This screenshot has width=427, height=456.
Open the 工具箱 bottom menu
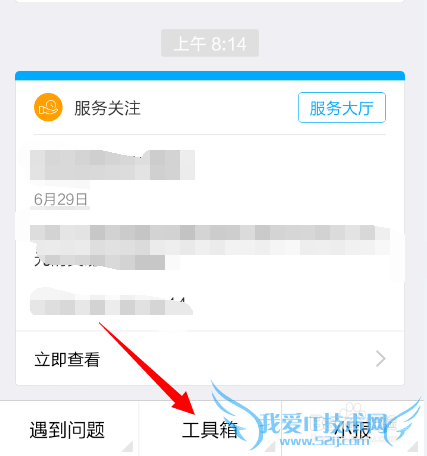pyautogui.click(x=210, y=430)
